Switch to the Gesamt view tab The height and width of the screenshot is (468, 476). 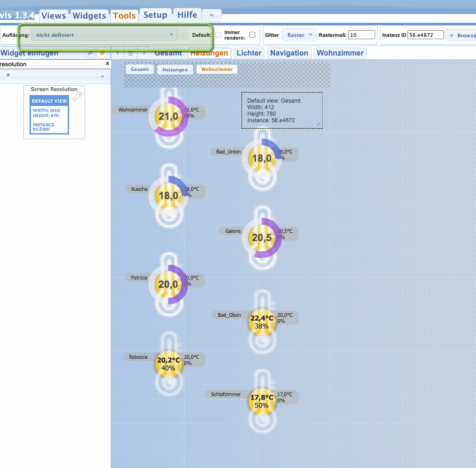(x=168, y=53)
